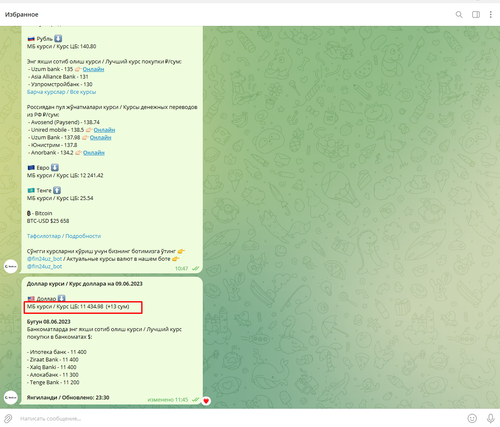Click 'МБ курси / Курс ЦБ: 25.54' line
This screenshot has width=500, height=427.
click(x=60, y=198)
